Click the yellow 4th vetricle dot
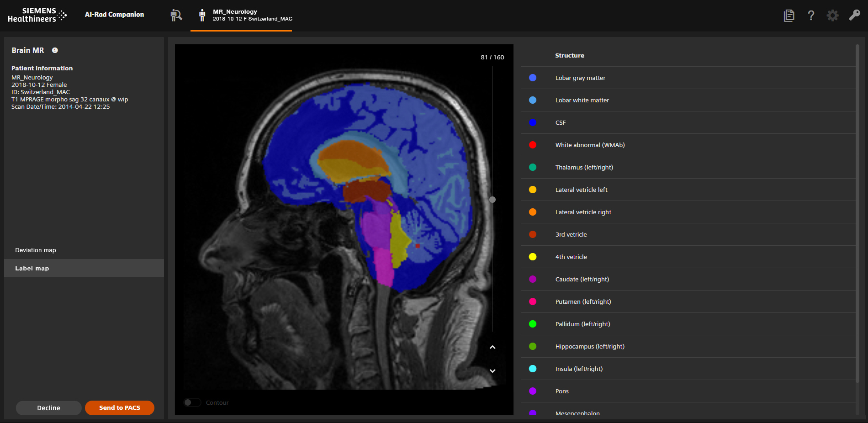Viewport: 868px width, 423px height. (x=533, y=257)
